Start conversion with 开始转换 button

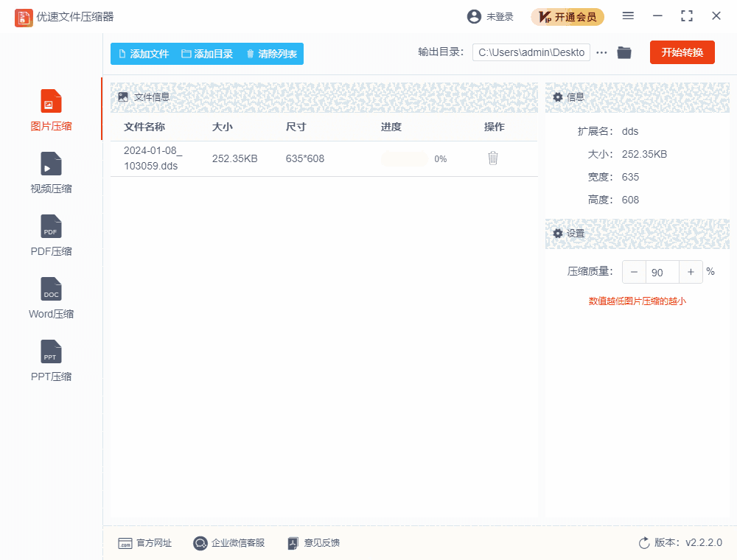pyautogui.click(x=682, y=52)
